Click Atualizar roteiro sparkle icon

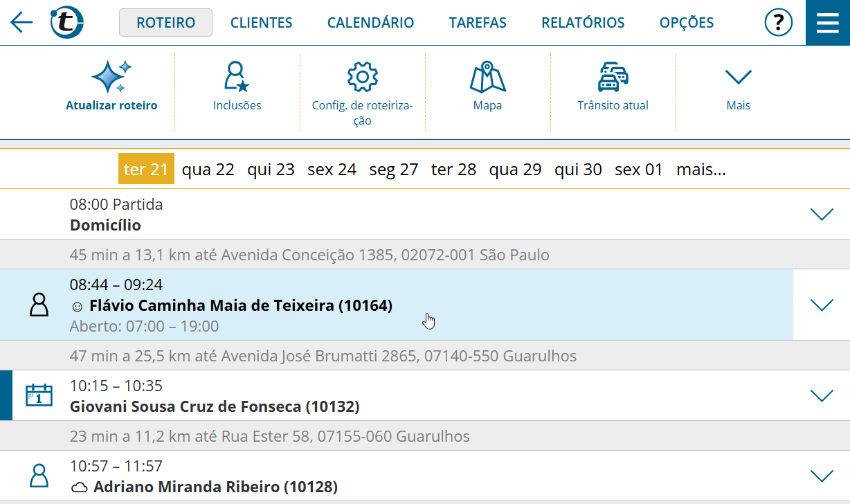pyautogui.click(x=111, y=78)
